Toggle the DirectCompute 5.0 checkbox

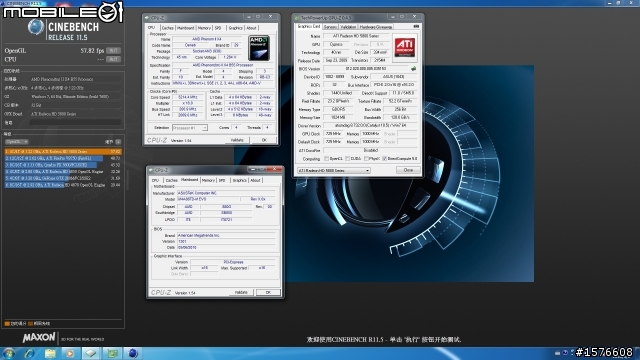(x=384, y=158)
